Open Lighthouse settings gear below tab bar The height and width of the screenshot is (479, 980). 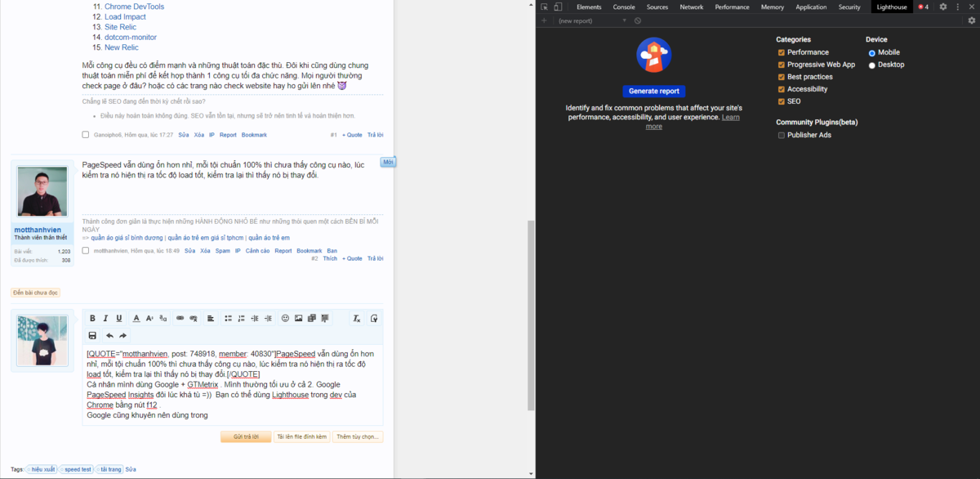click(971, 20)
